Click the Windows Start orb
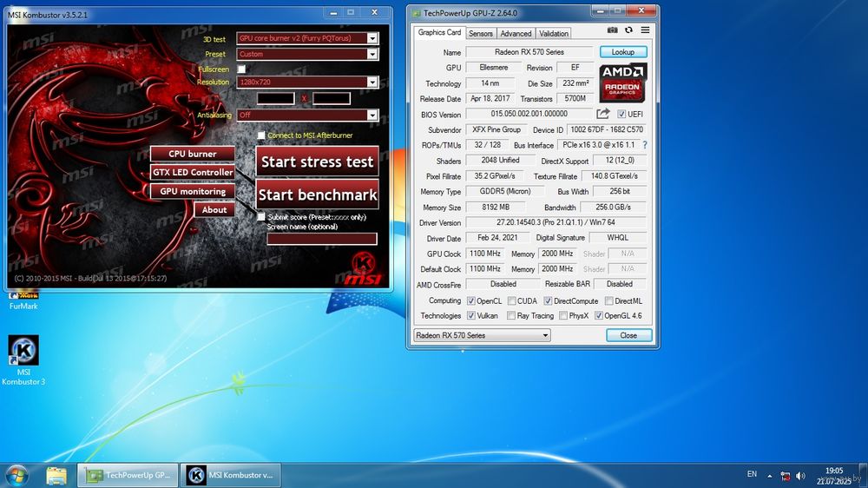This screenshot has height=488, width=868. pyautogui.click(x=16, y=475)
